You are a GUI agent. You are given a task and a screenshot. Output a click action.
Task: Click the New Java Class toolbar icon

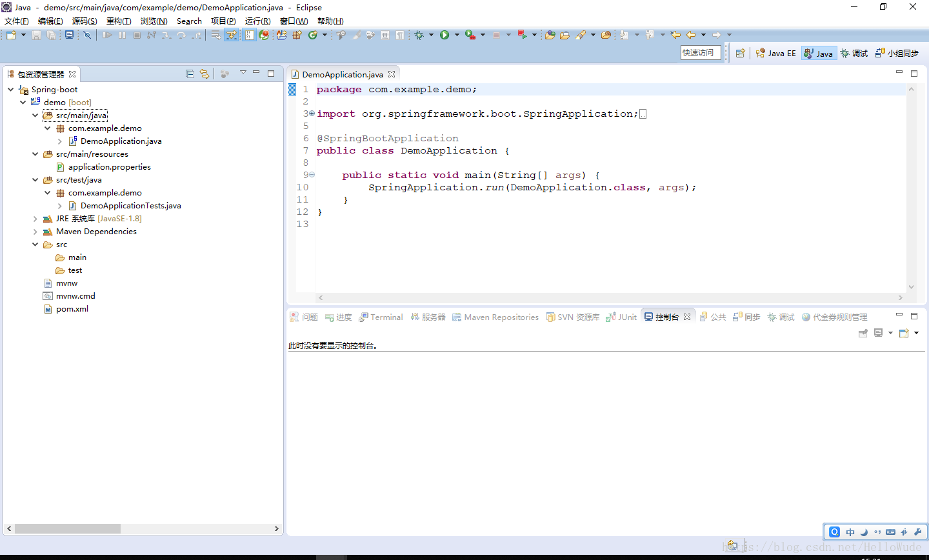click(312, 35)
